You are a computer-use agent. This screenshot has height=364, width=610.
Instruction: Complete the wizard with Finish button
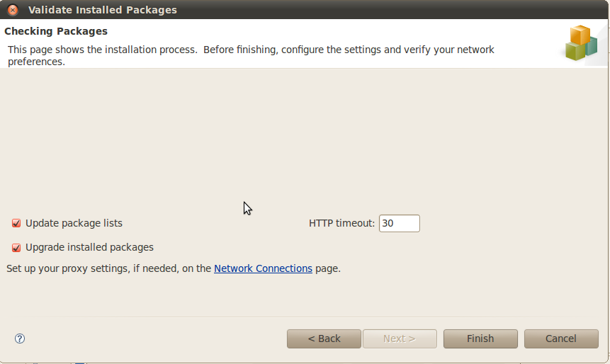(480, 339)
